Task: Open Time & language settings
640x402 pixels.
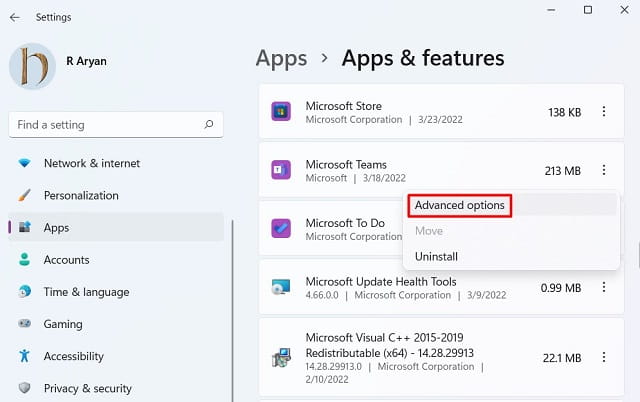Action: 86,292
